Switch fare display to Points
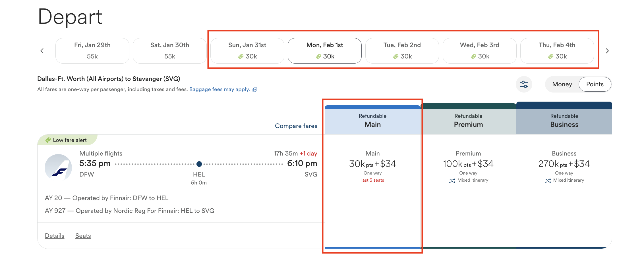 coord(595,84)
